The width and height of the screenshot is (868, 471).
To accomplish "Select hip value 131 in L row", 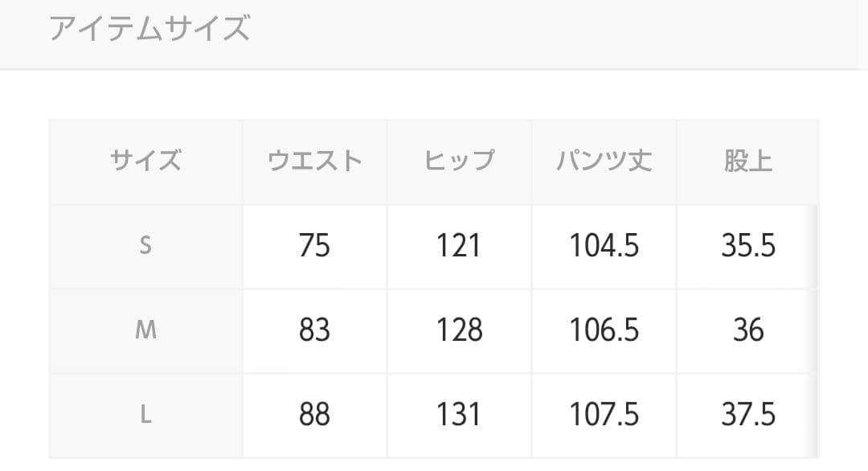I will point(459,414).
